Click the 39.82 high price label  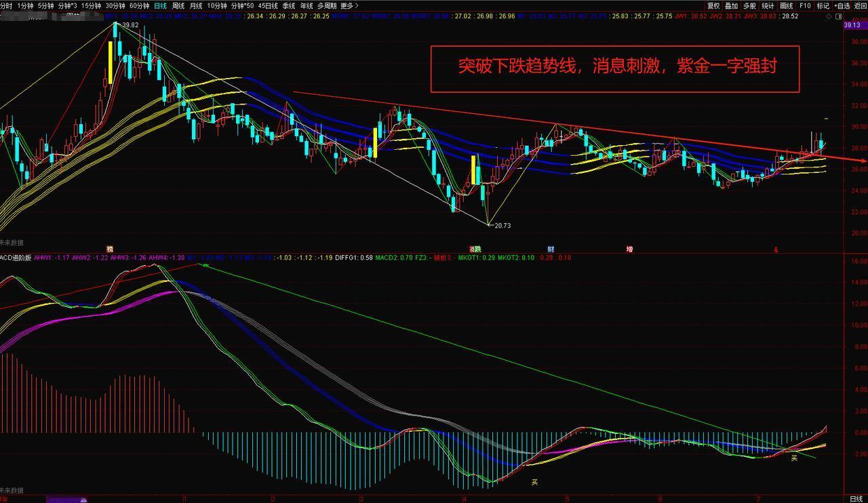[130, 24]
